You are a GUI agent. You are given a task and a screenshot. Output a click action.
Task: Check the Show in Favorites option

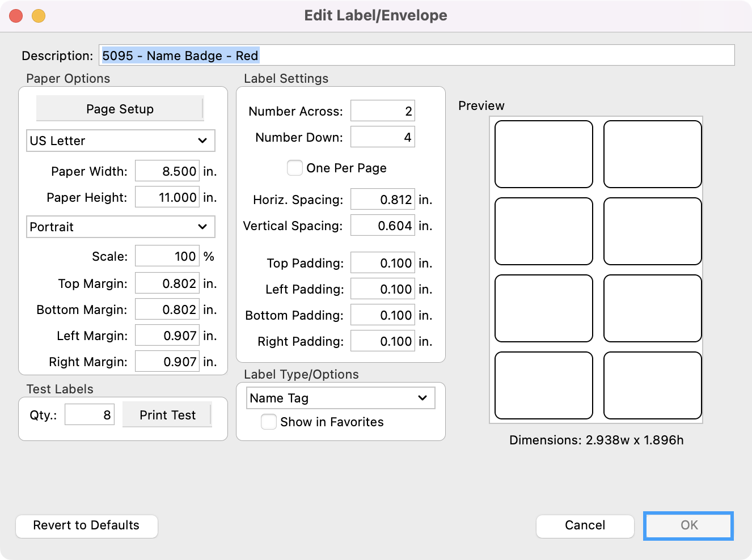pos(269,422)
